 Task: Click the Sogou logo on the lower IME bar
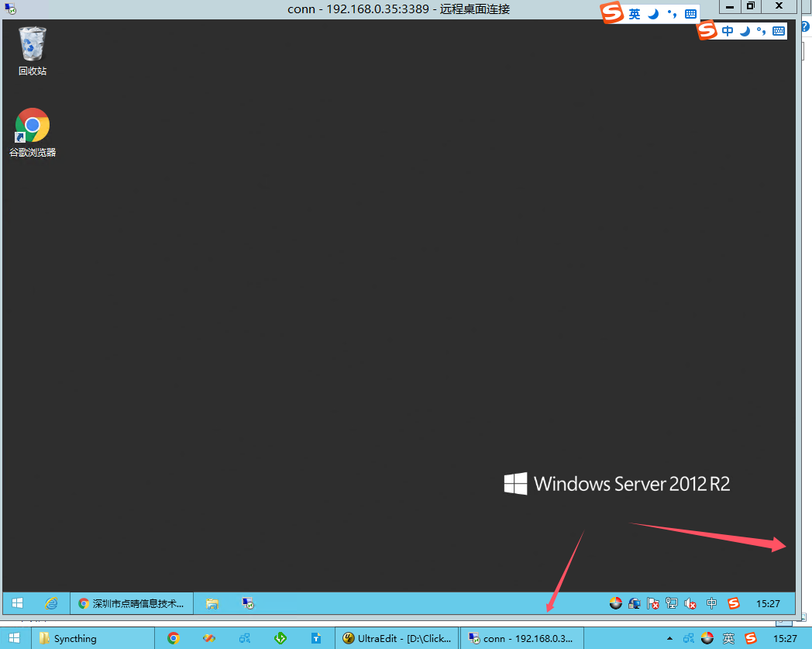click(707, 29)
